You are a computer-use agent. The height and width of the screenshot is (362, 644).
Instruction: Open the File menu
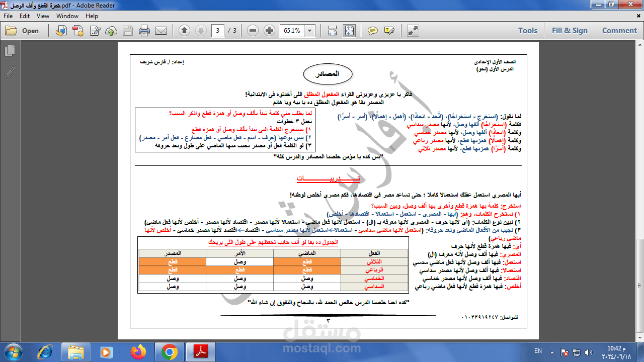tap(8, 16)
